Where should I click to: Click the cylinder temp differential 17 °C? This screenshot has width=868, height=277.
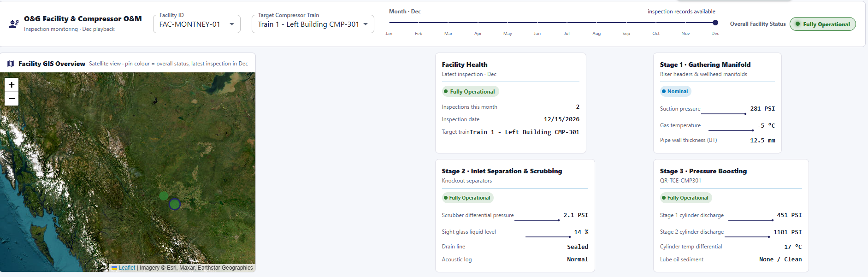pyautogui.click(x=793, y=247)
